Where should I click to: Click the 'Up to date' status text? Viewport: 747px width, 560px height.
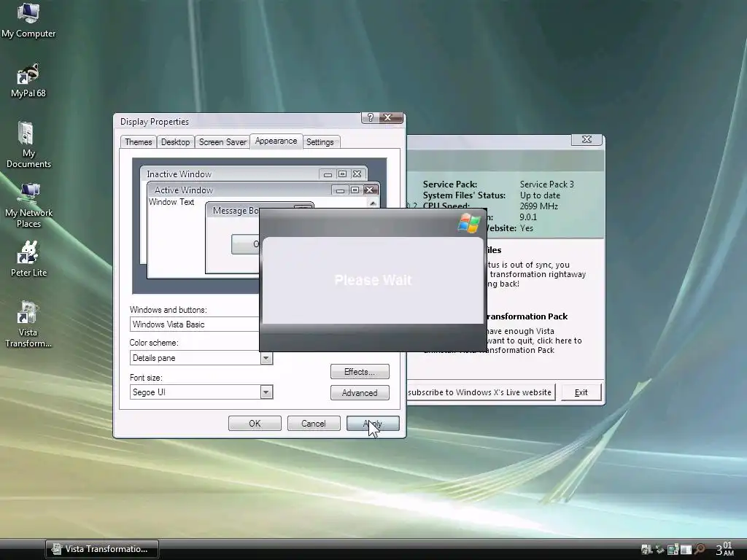pos(540,195)
